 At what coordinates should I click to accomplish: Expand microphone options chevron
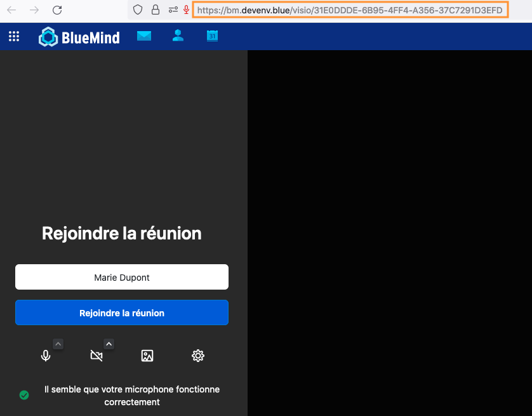click(58, 344)
